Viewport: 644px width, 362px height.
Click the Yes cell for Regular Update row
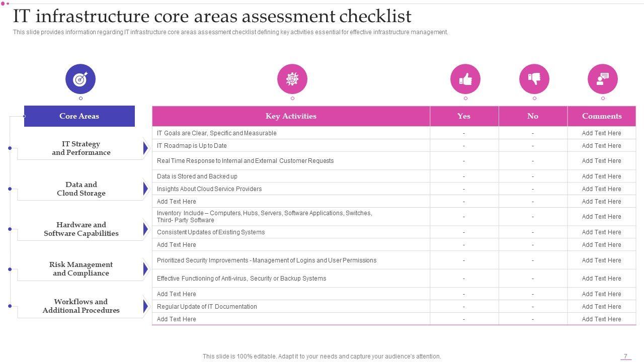click(464, 307)
